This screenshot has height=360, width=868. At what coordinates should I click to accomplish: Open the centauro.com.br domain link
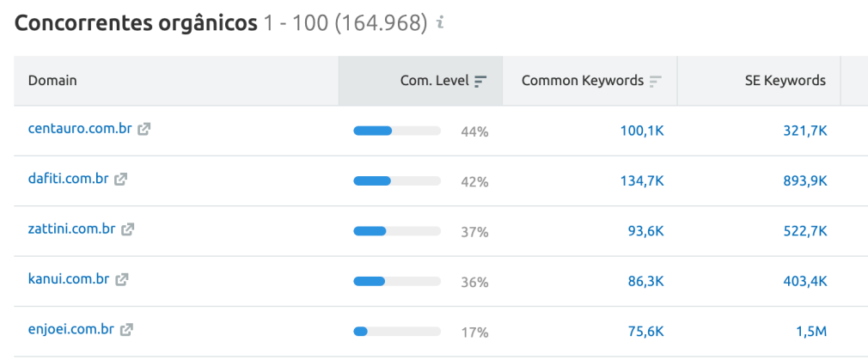pyautogui.click(x=80, y=130)
